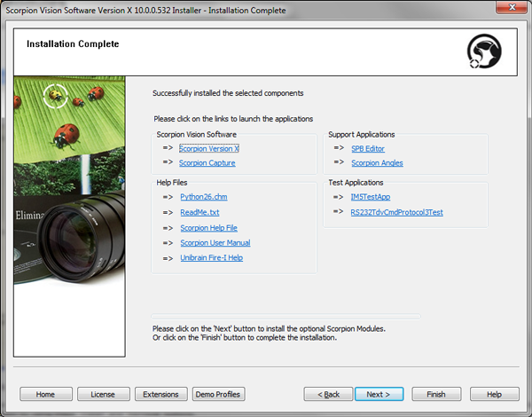Image resolution: width=532 pixels, height=417 pixels.
Task: Click the 'Scorpion Vision Software' group label
Action: click(197, 135)
